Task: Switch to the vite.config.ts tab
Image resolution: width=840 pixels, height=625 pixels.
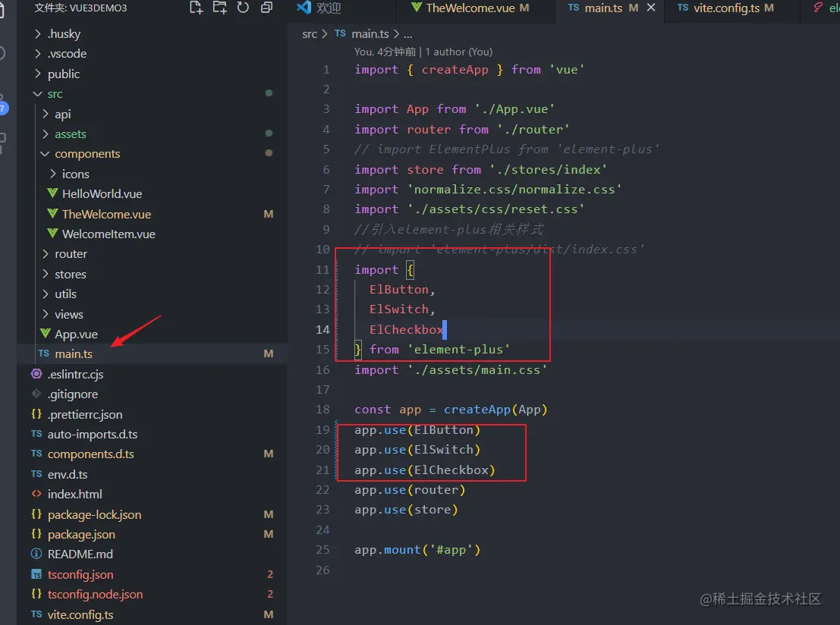Action: point(726,8)
